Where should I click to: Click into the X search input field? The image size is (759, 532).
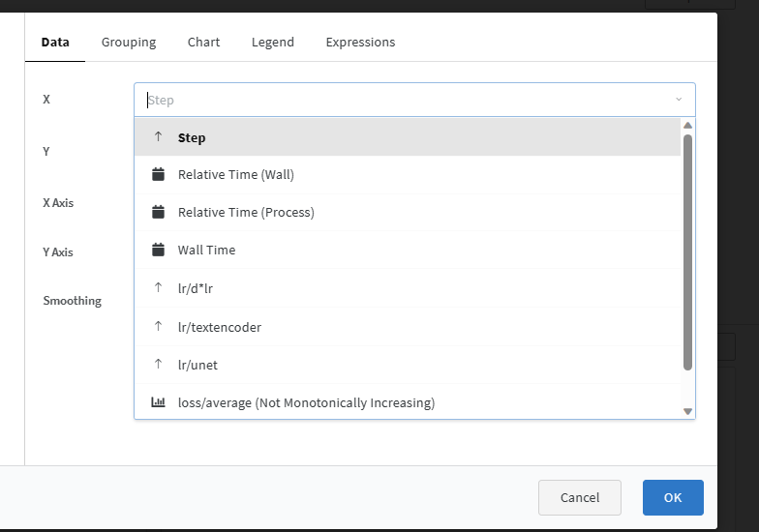click(407, 101)
